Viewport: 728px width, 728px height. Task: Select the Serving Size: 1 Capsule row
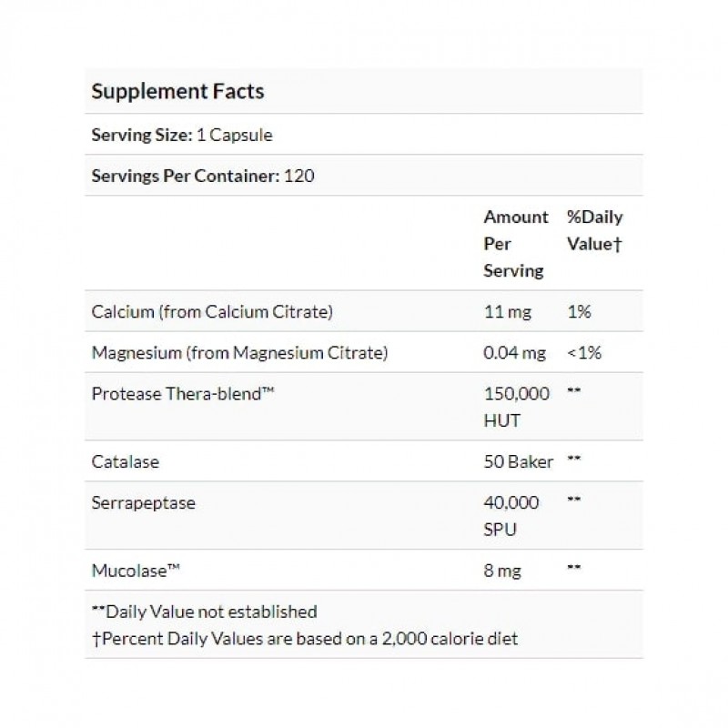pyautogui.click(x=182, y=136)
